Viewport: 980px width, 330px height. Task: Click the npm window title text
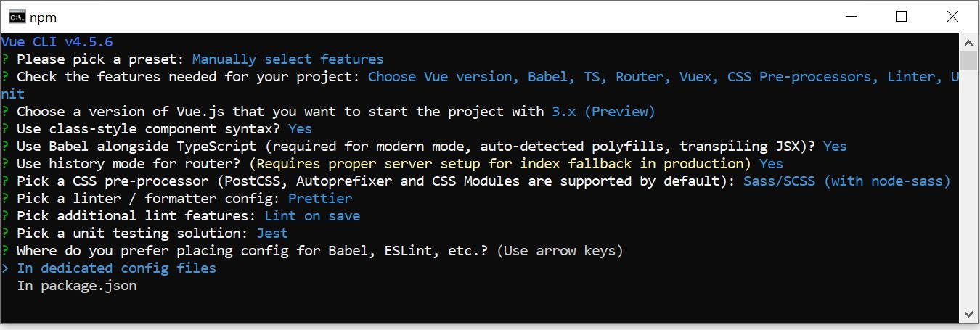[x=43, y=17]
